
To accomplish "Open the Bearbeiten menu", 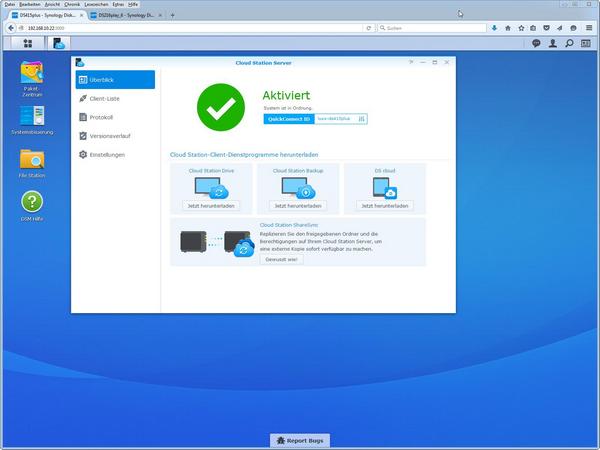I will pyautogui.click(x=30, y=4).
